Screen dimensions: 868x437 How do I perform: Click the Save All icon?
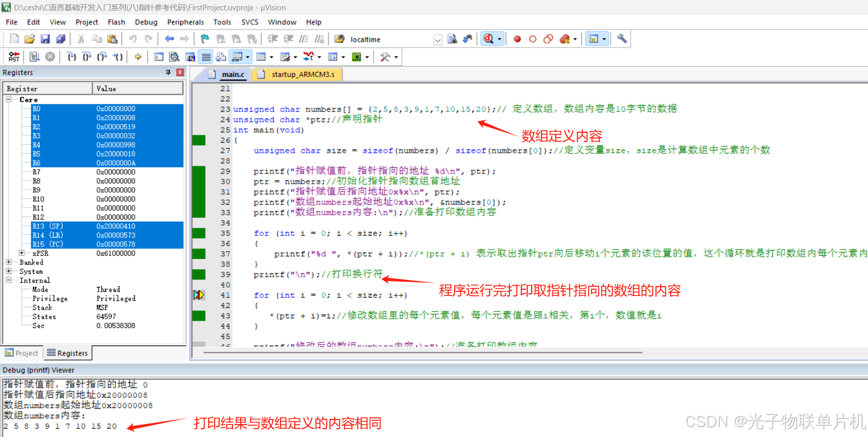pos(60,39)
